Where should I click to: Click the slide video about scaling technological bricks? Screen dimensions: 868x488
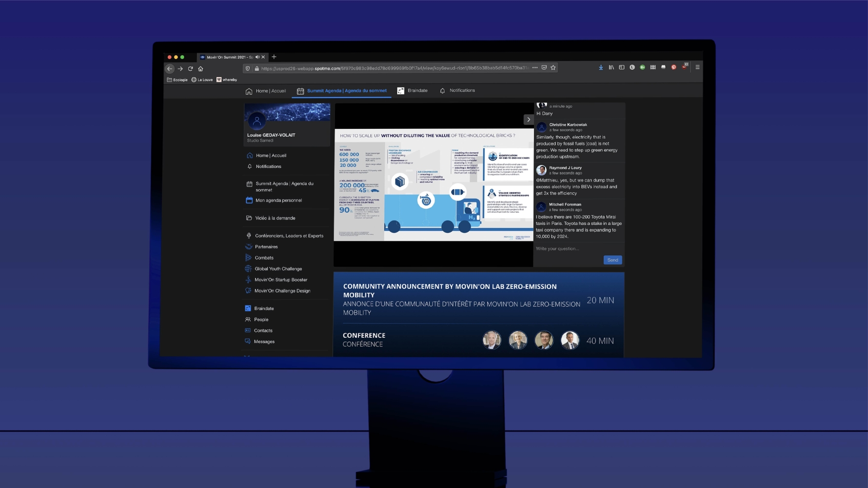tap(434, 184)
